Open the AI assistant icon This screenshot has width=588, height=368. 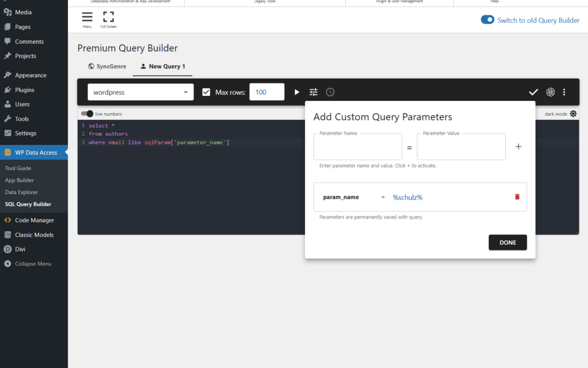(550, 92)
